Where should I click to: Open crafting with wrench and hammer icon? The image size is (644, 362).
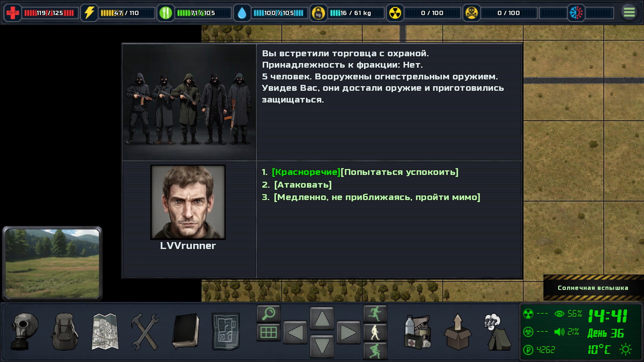145,331
